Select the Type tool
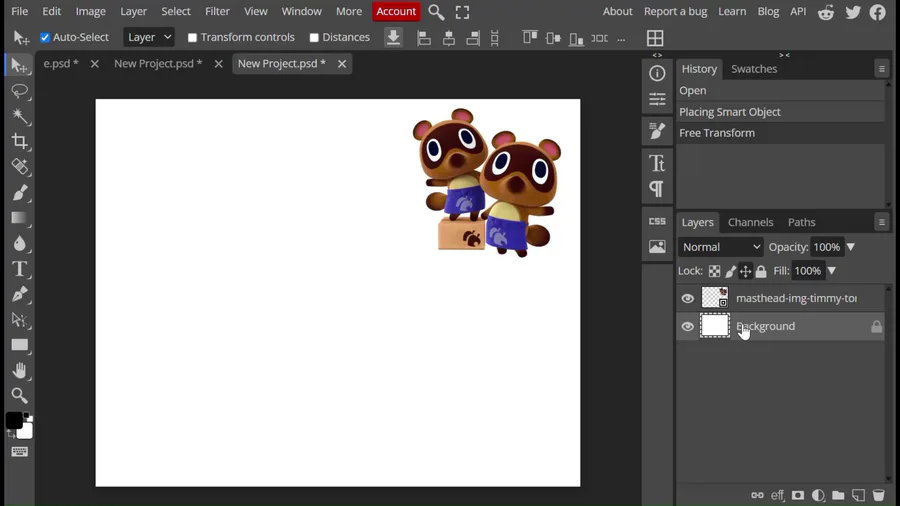Screen dimensions: 900x506 [x=20, y=268]
